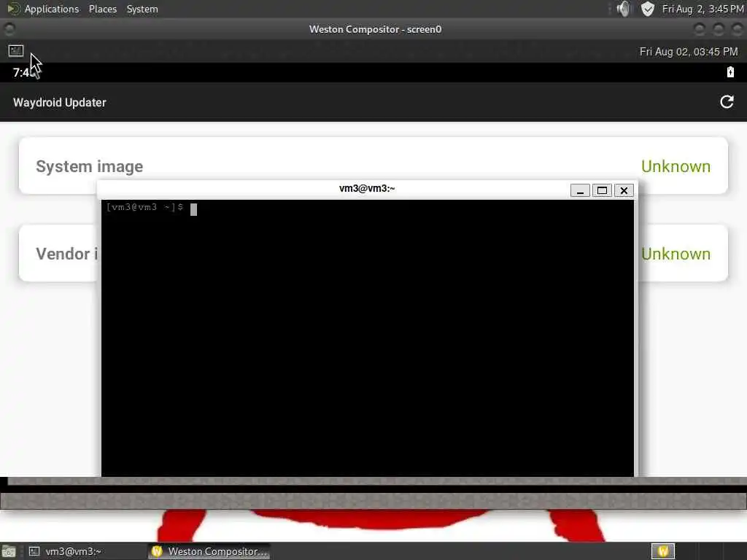Click the Vendor image card label
Screen dimensions: 747x560
pos(66,254)
